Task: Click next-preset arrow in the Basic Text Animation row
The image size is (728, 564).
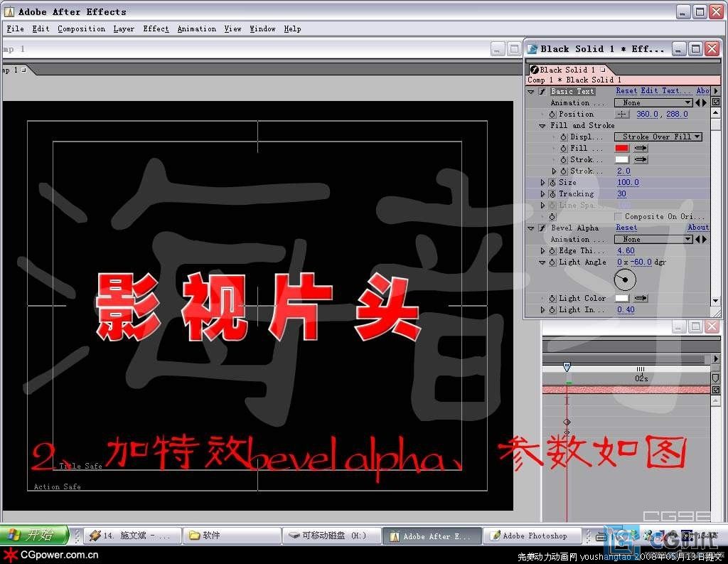Action: (705, 102)
